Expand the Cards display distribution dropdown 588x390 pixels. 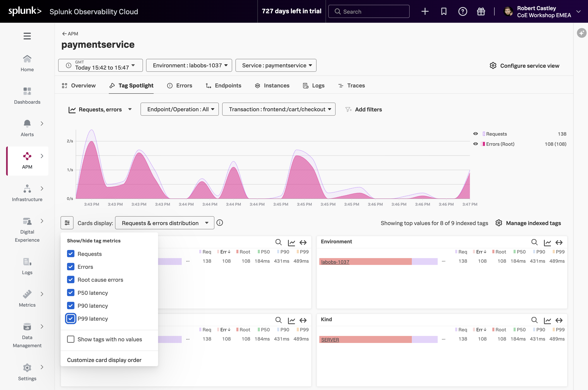click(x=165, y=223)
